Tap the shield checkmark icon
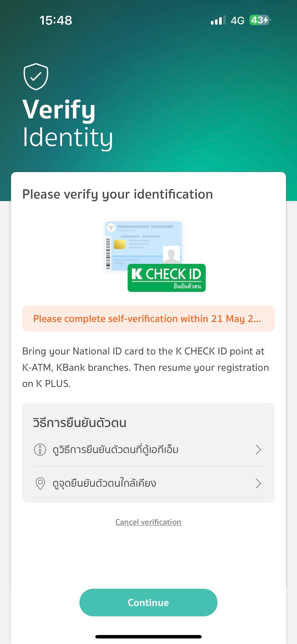297x644 pixels. [36, 76]
